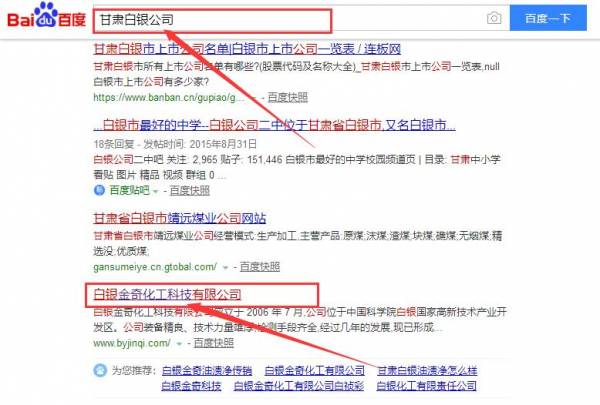Open the 甘肃省白银市靖远煤业公司网站 result
This screenshot has width=600, height=405.
click(x=179, y=219)
